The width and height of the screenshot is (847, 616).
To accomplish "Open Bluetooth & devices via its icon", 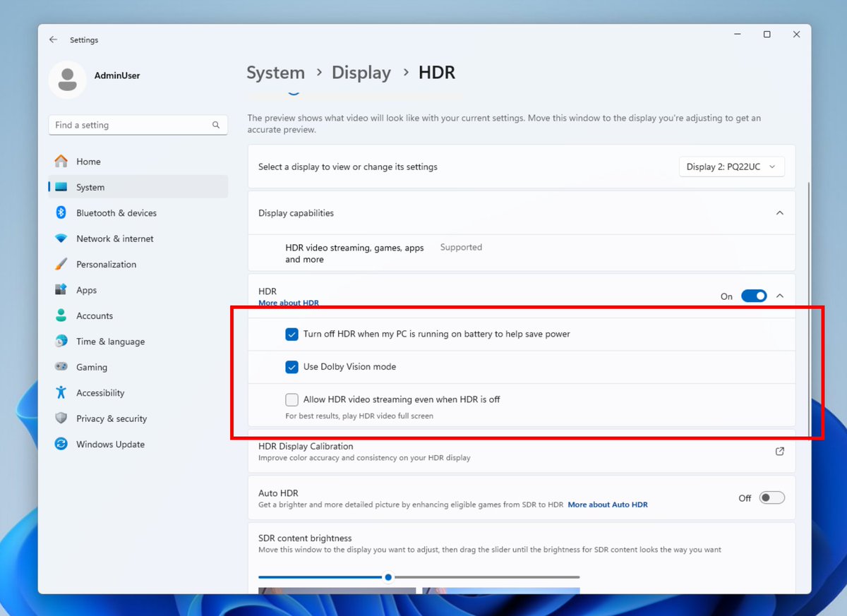I will [x=61, y=212].
